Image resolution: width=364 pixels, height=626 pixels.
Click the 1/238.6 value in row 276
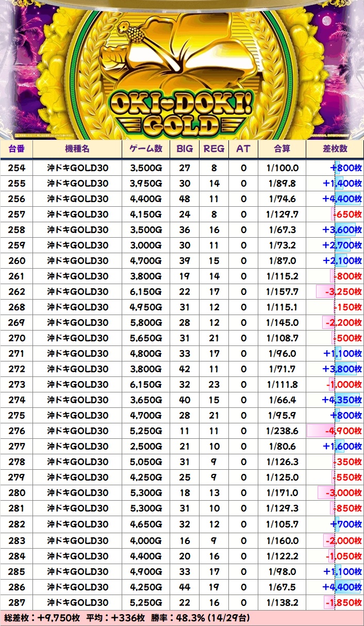[282, 431]
